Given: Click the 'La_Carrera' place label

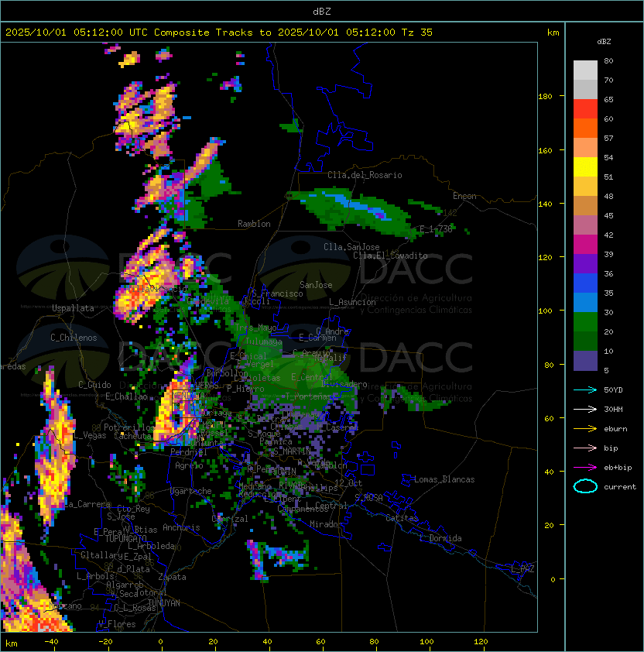Looking at the screenshot, I should click(x=87, y=504).
